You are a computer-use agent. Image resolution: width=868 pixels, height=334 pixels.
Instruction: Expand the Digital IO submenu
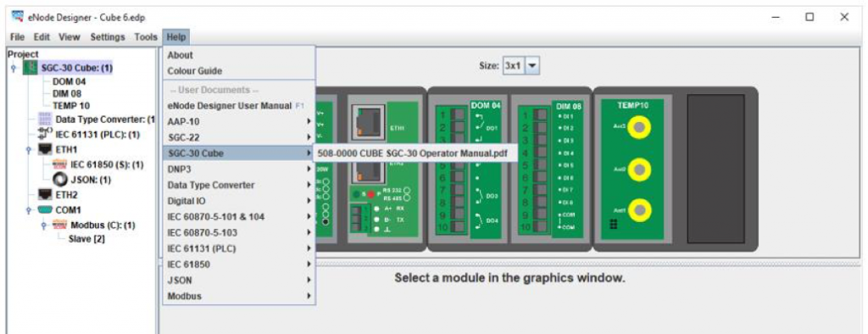239,201
